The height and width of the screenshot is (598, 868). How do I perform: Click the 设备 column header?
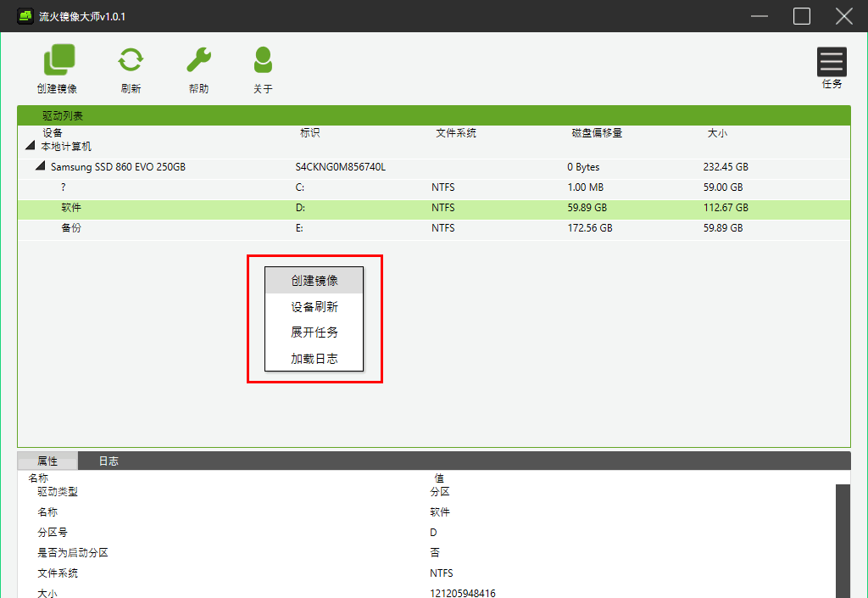53,133
